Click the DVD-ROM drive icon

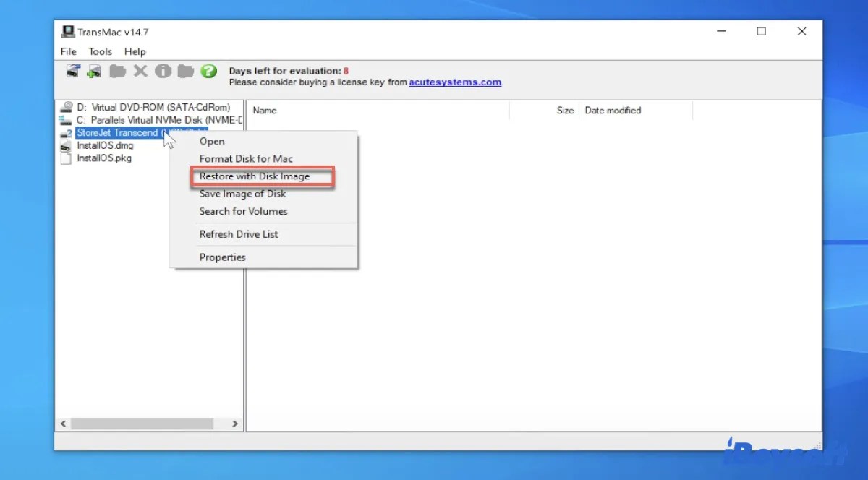tap(67, 107)
